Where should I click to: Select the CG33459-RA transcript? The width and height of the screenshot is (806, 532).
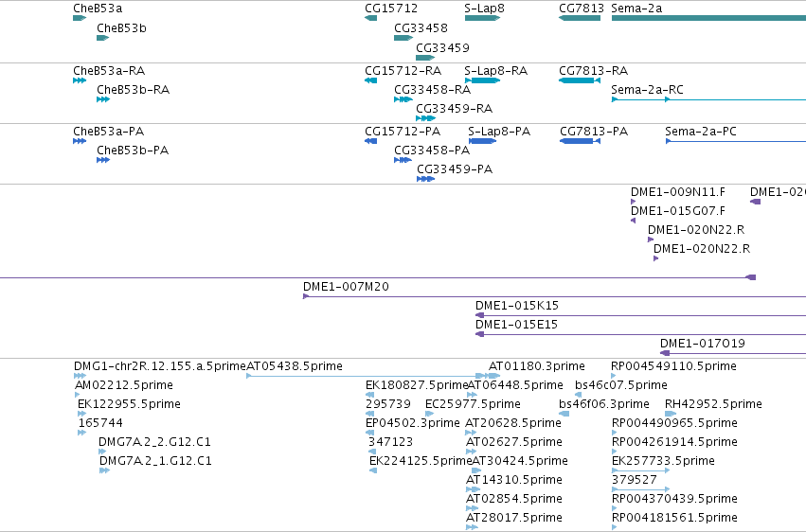pyautogui.click(x=425, y=118)
